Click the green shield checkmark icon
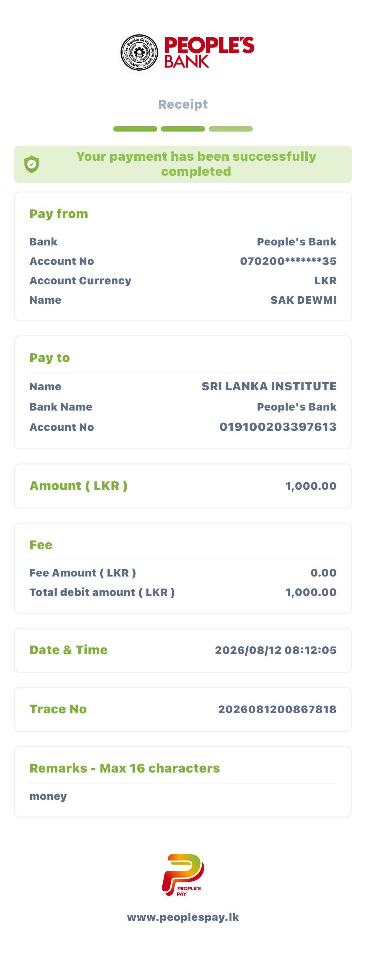 click(x=32, y=164)
